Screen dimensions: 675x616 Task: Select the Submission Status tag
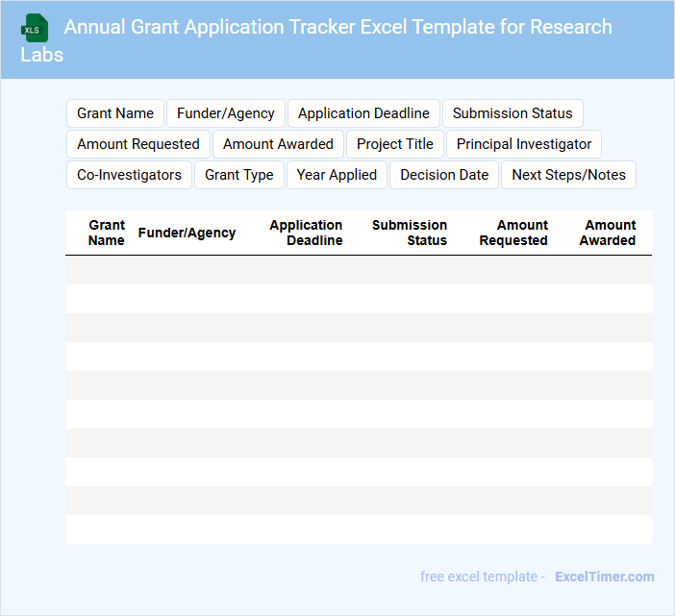tap(512, 113)
